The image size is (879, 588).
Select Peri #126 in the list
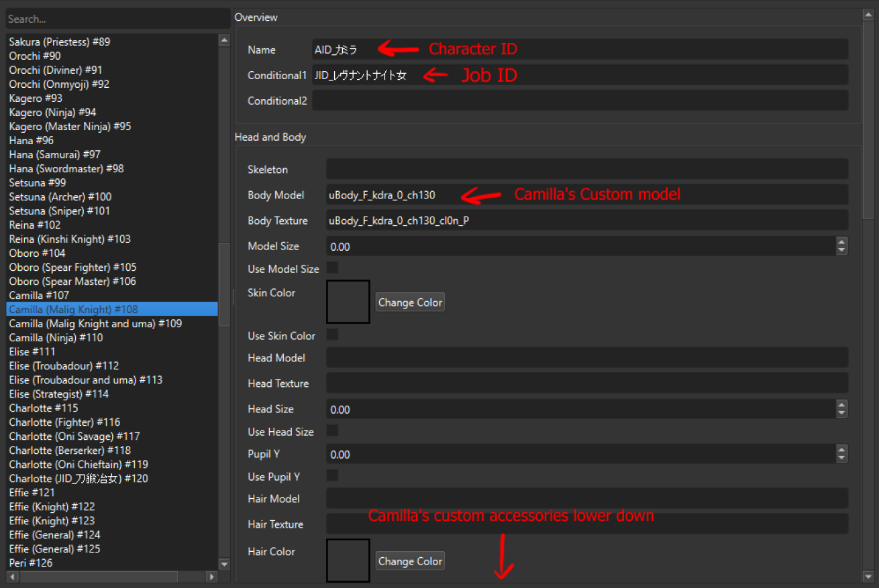(112, 563)
